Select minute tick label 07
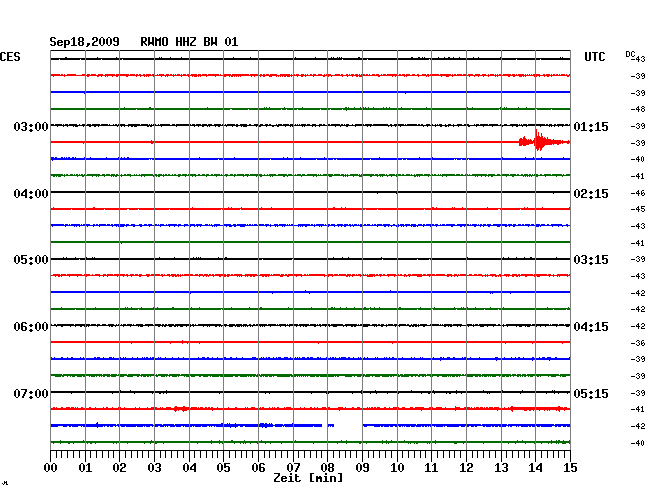The image size is (650, 494). click(293, 467)
